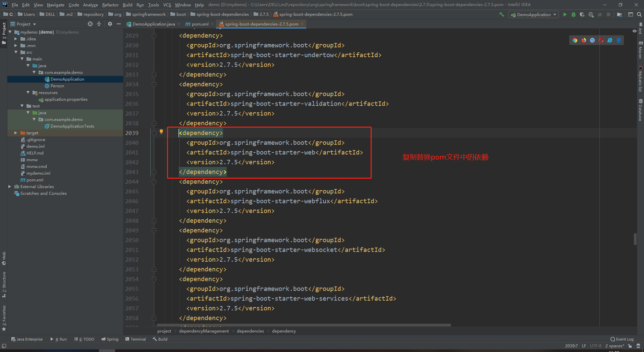The image size is (644, 352).
Task: Open the TODO tool window
Action: click(x=84, y=339)
